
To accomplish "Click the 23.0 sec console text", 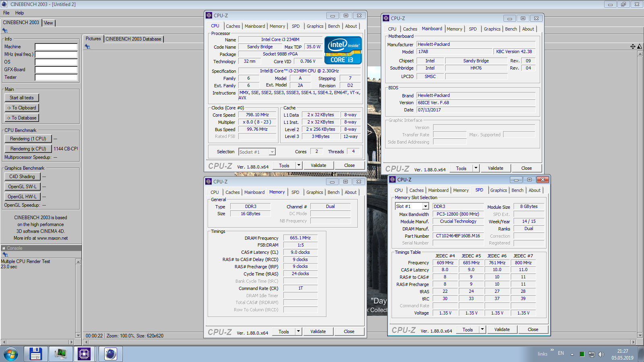I will click(9, 267).
